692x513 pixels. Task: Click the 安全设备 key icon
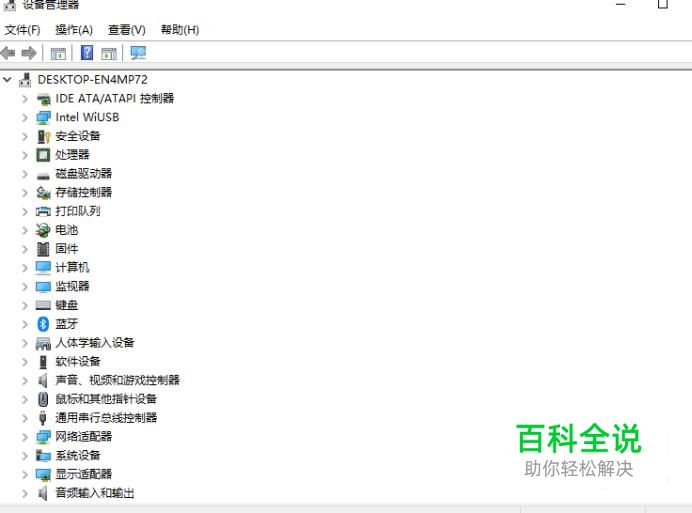tap(43, 136)
